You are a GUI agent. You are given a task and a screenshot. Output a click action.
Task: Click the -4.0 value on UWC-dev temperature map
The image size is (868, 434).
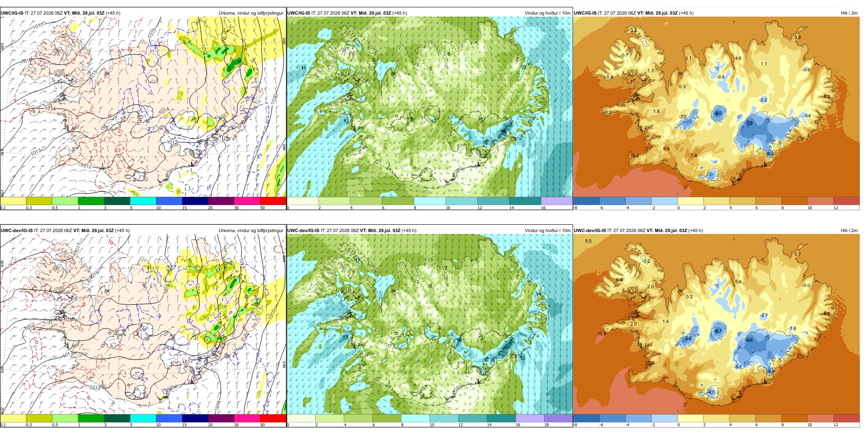point(711,392)
